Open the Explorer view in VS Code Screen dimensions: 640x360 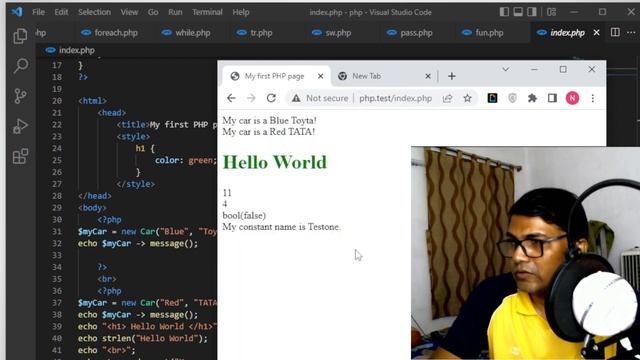[x=20, y=36]
